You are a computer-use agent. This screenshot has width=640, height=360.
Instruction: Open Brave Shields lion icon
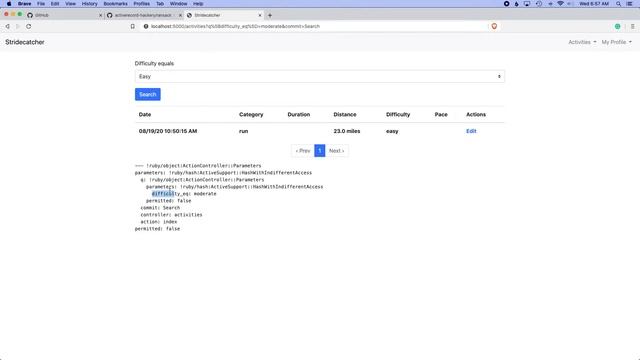coord(494,26)
